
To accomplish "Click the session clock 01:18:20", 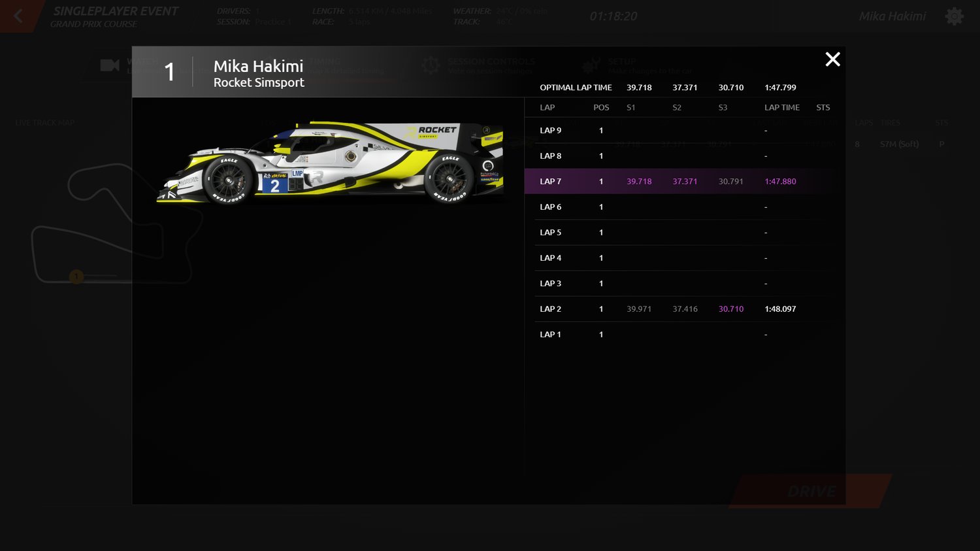I will click(613, 16).
